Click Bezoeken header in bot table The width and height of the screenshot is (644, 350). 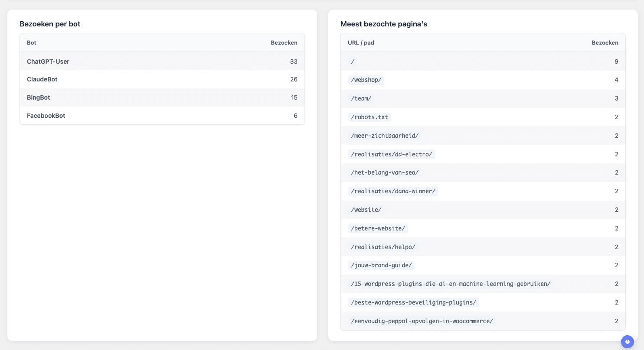pyautogui.click(x=284, y=43)
